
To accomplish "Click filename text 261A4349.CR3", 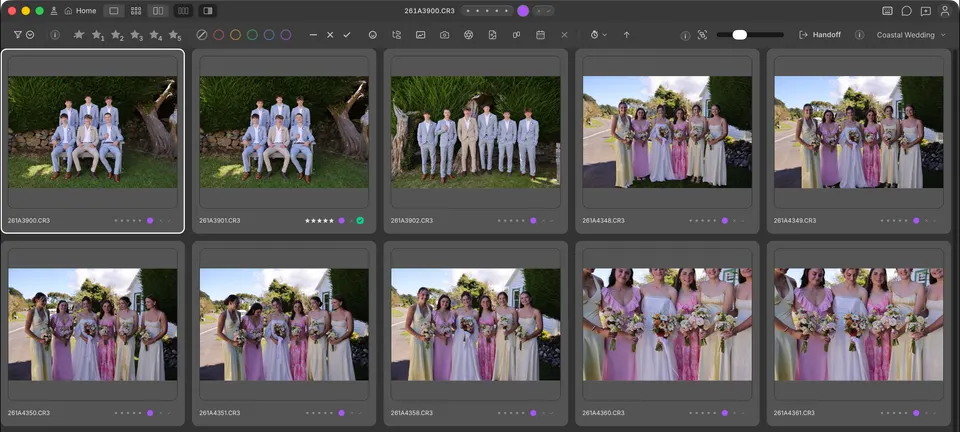I will (x=795, y=220).
